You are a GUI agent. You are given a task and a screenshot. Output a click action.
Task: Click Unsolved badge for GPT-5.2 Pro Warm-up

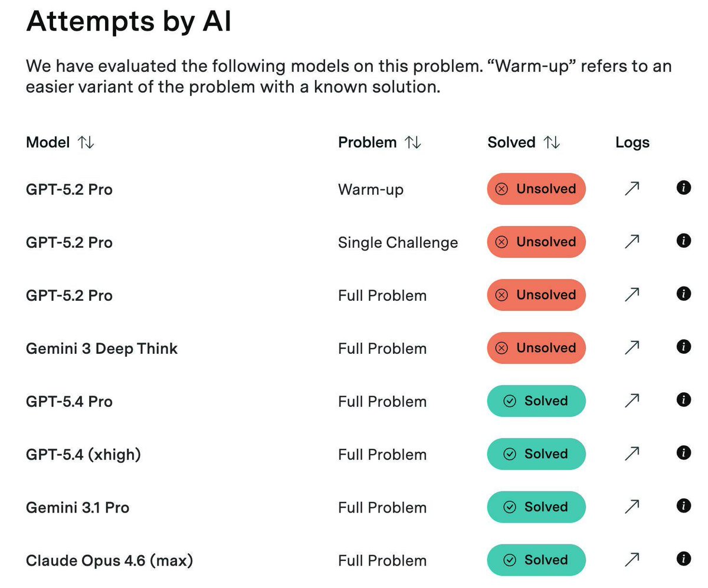coord(536,189)
